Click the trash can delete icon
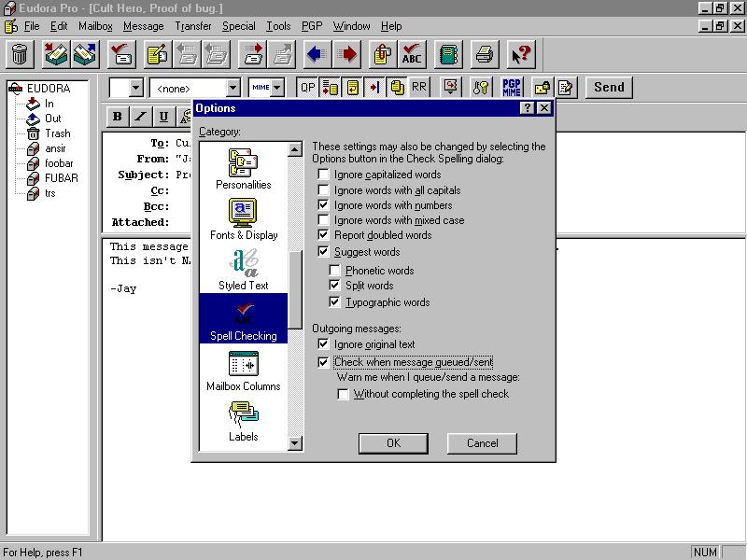Image resolution: width=747 pixels, height=560 pixels. click(20, 55)
